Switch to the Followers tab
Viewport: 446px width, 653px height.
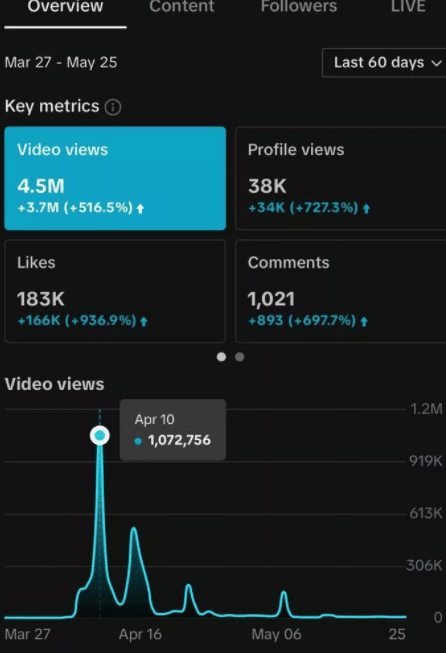pos(299,7)
